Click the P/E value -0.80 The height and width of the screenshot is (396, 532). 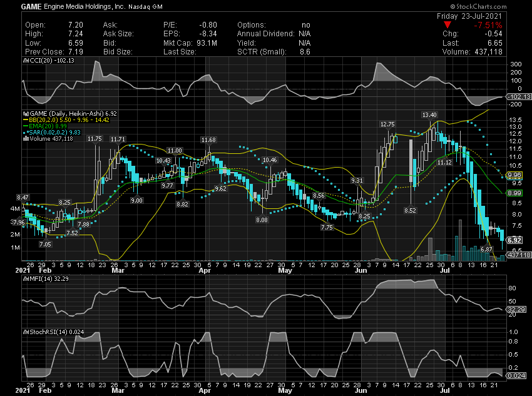(x=208, y=25)
